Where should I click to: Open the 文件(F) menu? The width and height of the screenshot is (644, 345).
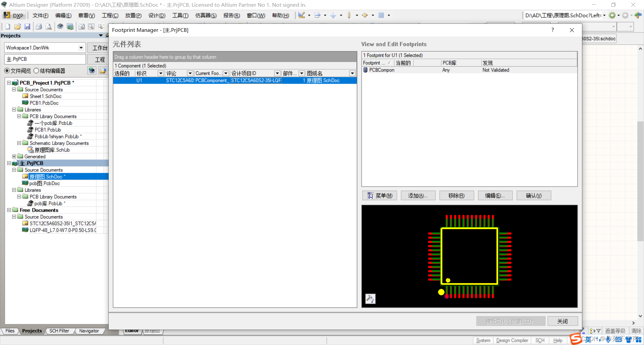(40, 15)
